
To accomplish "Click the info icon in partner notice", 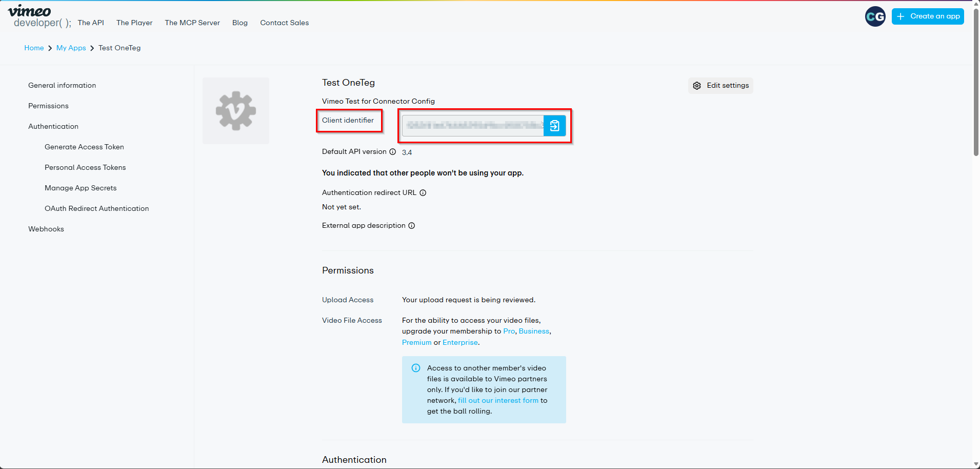I will 416,368.
